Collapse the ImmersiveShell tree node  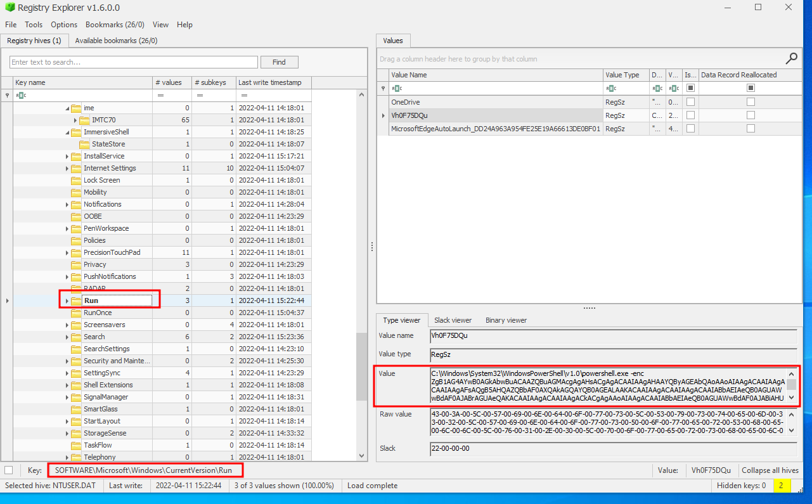68,132
